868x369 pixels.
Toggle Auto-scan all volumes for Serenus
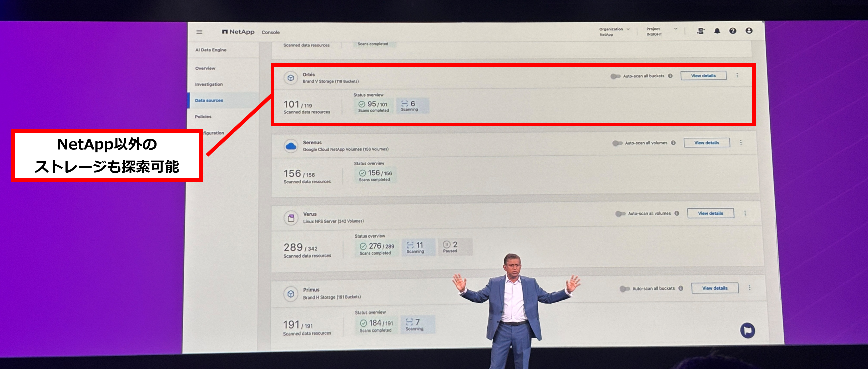pos(617,143)
